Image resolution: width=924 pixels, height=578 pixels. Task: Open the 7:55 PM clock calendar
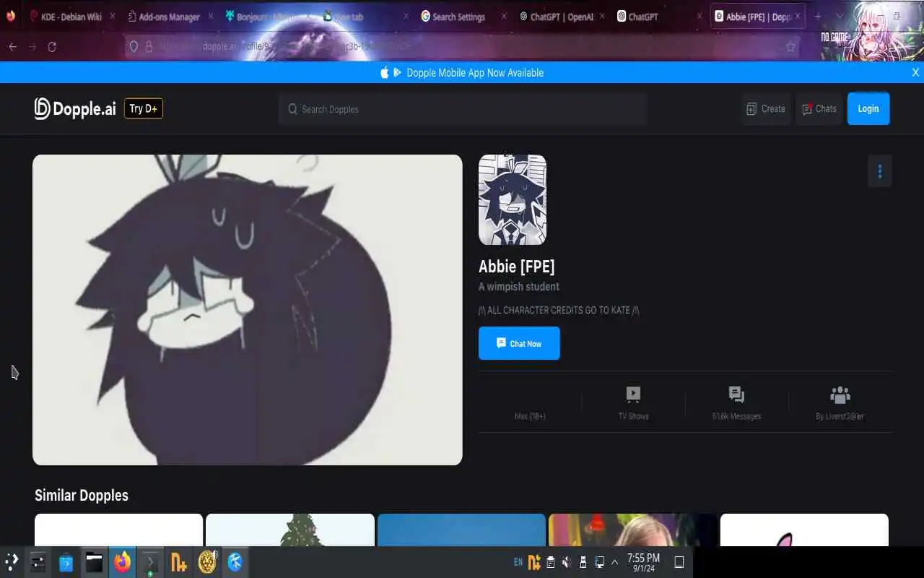tap(643, 562)
